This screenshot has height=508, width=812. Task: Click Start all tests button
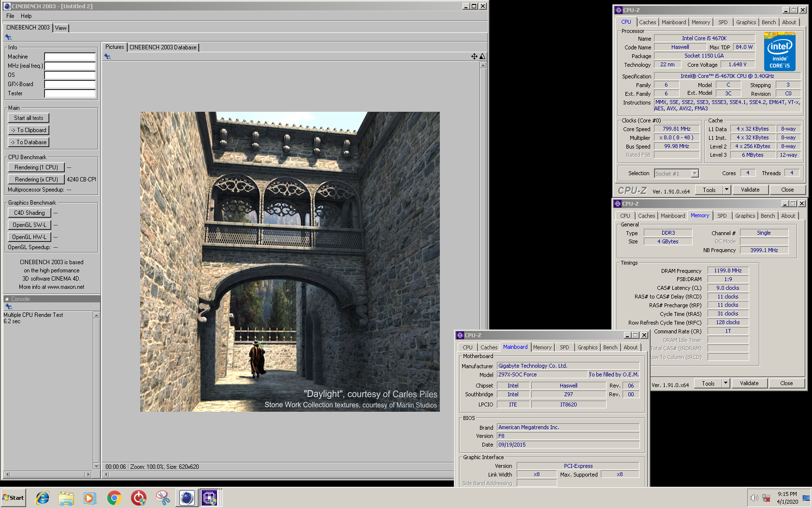tap(29, 118)
